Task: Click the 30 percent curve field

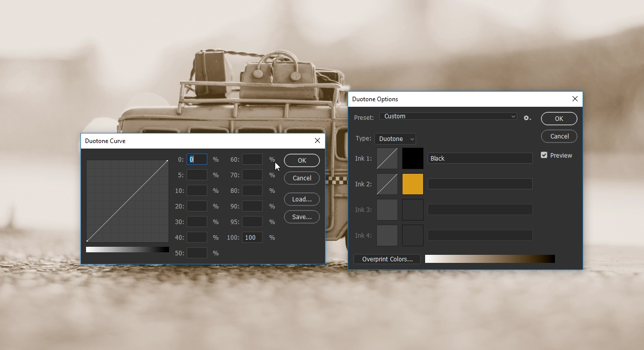Action: tap(197, 222)
